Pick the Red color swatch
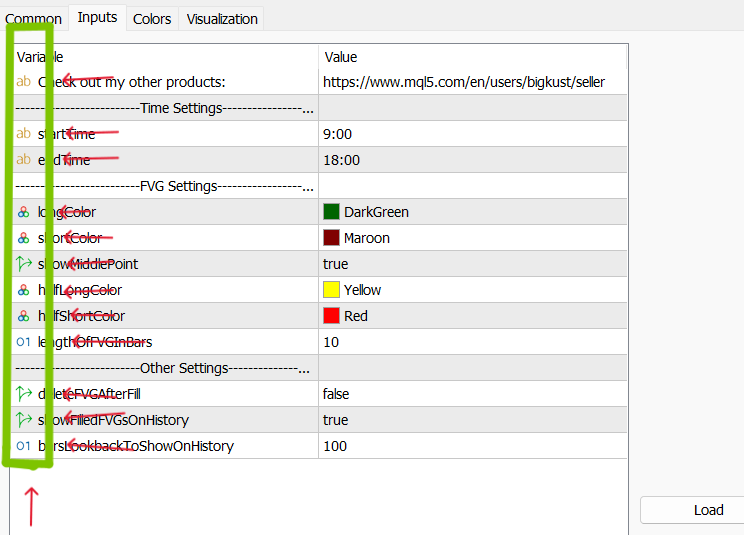 coord(331,316)
